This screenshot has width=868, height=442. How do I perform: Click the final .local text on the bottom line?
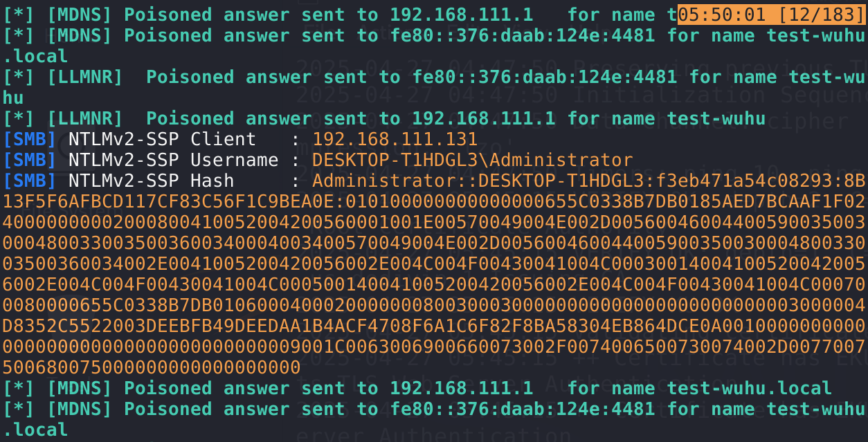click(35, 430)
